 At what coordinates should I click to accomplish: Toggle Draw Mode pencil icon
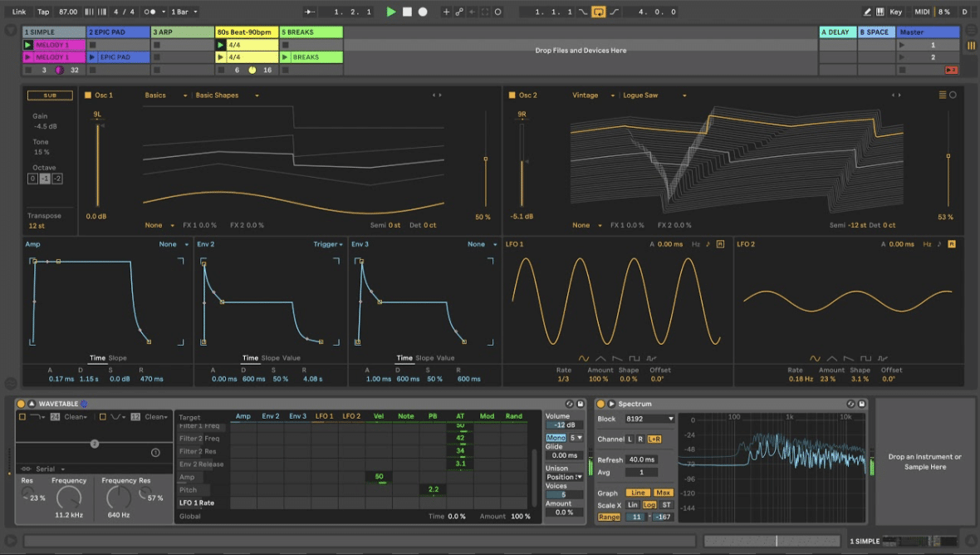click(x=867, y=12)
